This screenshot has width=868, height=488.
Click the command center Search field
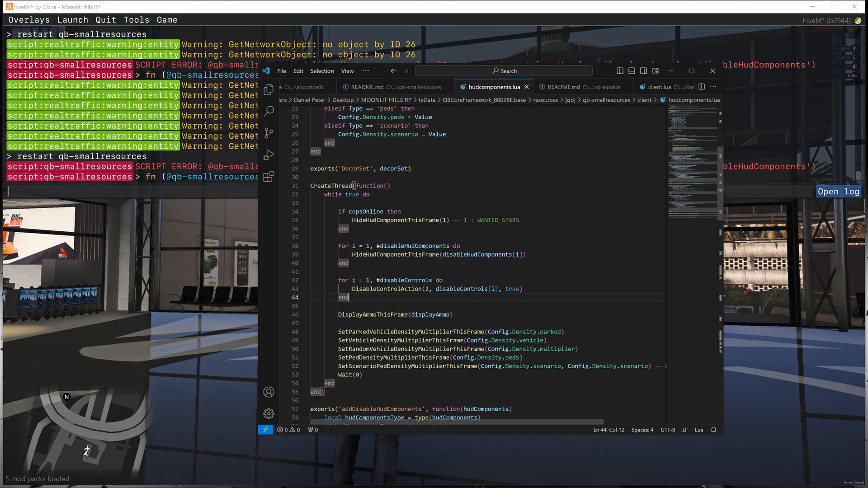coord(504,71)
